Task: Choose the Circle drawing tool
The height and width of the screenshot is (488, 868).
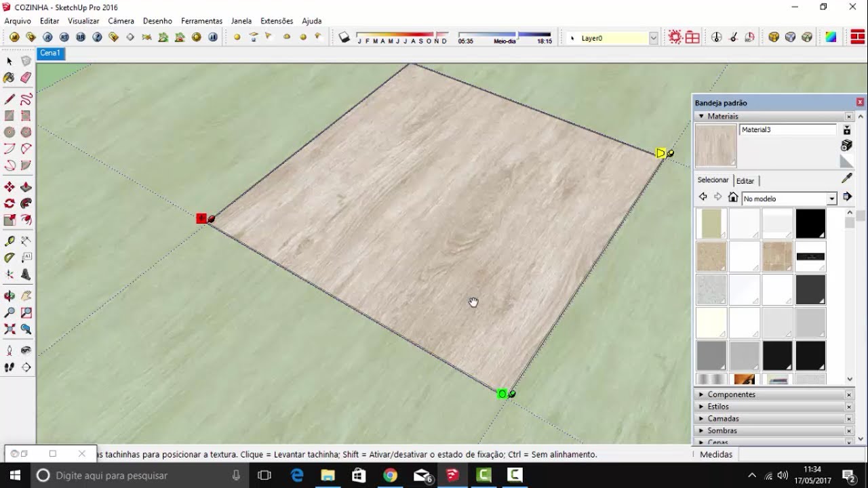Action: click(9, 132)
